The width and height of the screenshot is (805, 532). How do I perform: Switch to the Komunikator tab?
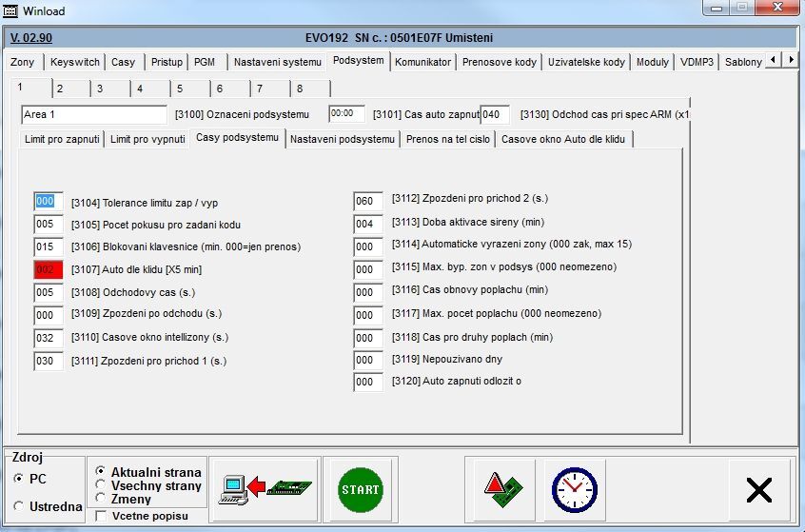click(422, 62)
